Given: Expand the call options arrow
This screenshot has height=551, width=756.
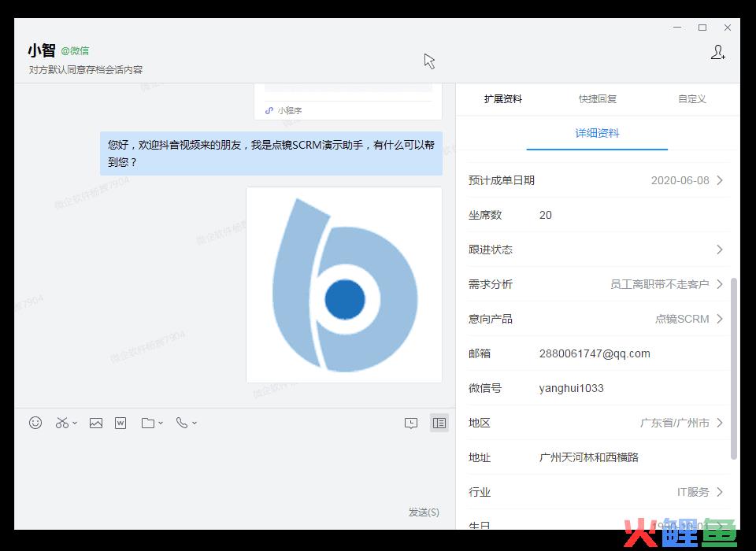Looking at the screenshot, I should [195, 423].
